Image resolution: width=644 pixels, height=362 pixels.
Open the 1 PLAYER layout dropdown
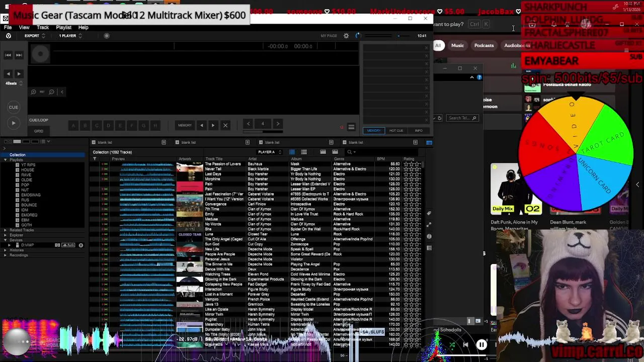[70, 36]
